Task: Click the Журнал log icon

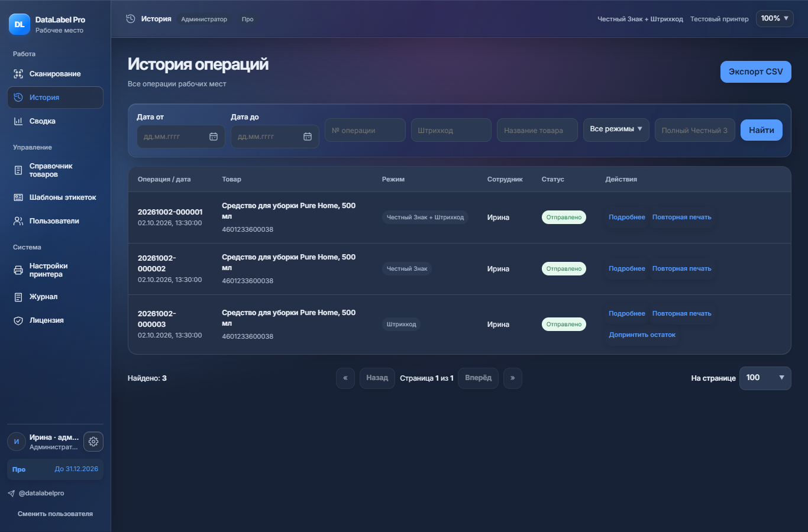Action: (18, 297)
